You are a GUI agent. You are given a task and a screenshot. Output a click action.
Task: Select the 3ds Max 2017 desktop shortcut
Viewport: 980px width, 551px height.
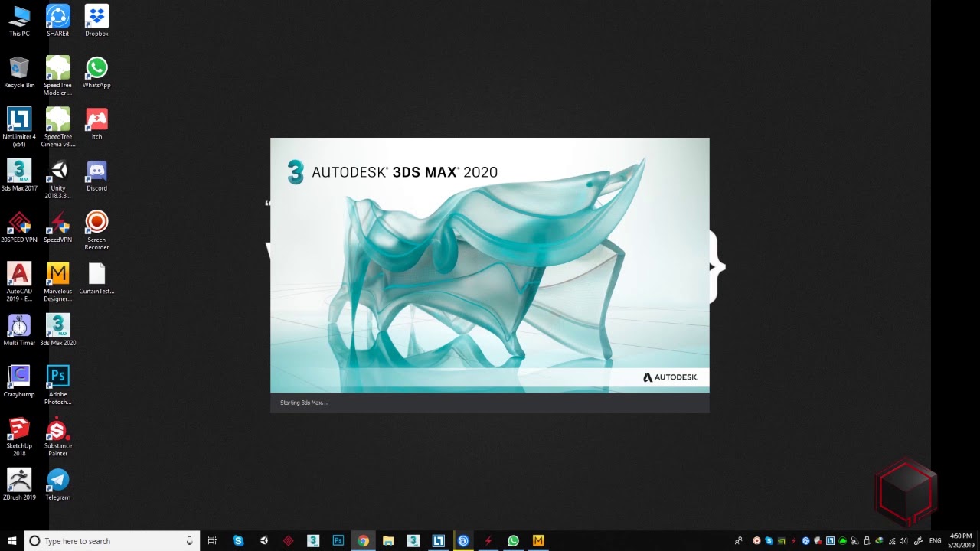click(x=19, y=175)
